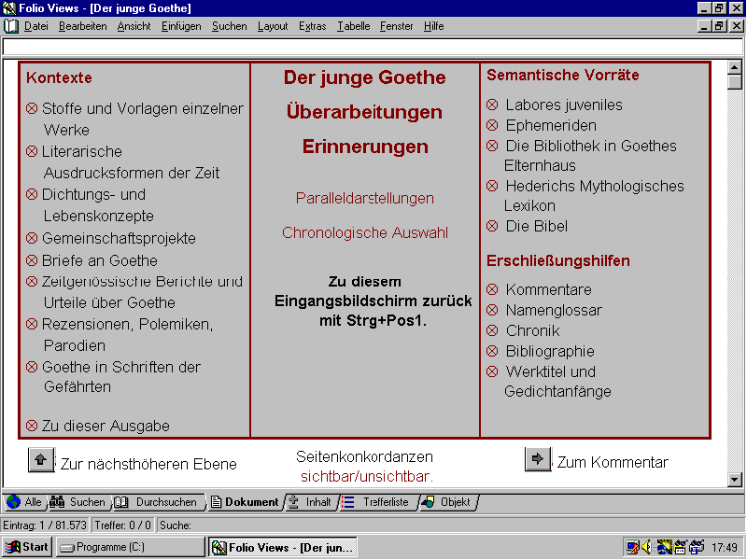
Task: Toggle Seitenkonkordanzen sichtbar/unsichtbar link
Action: point(367,476)
